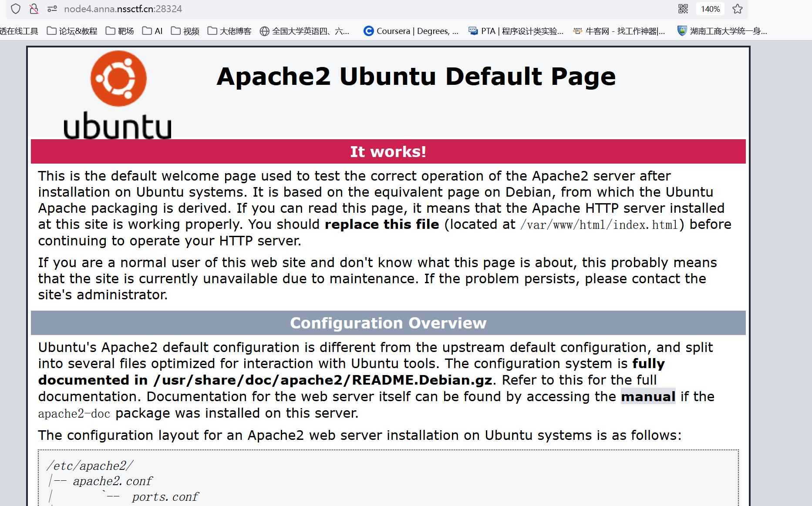Open the 大佬博客 bookmark folder
This screenshot has width=812, height=506.
click(229, 31)
